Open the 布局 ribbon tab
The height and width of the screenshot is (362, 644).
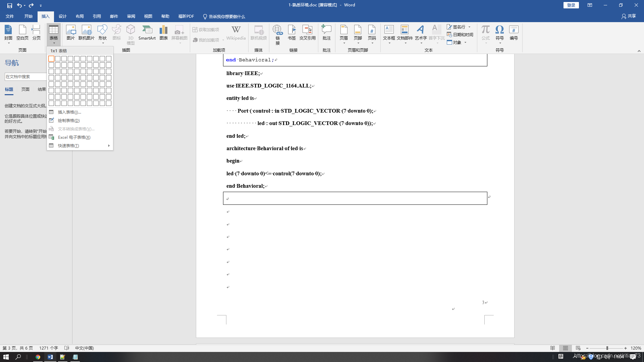click(79, 16)
